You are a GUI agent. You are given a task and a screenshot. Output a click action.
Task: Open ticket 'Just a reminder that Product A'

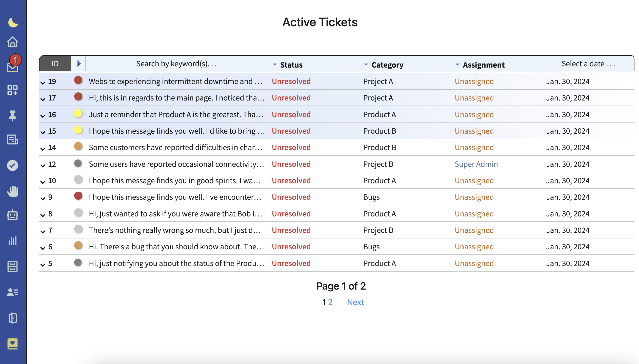click(176, 114)
